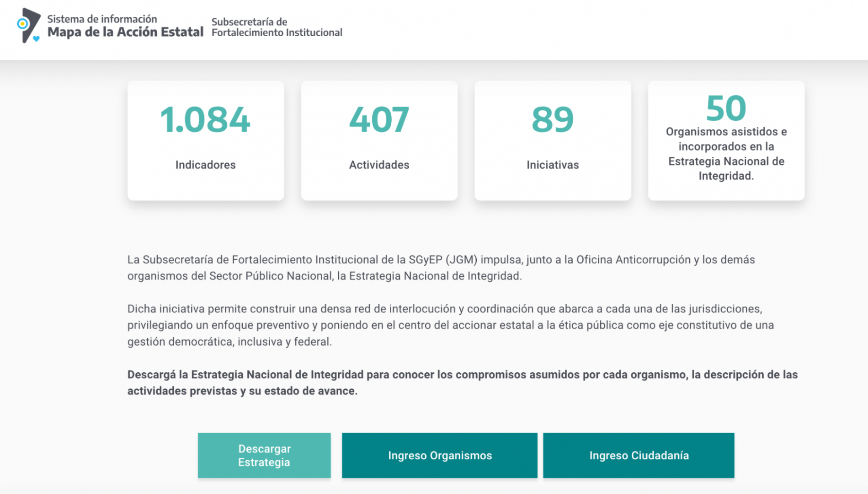Screen dimensions: 868x494
Task: Click the sun emblem in the logo
Action: (22, 24)
